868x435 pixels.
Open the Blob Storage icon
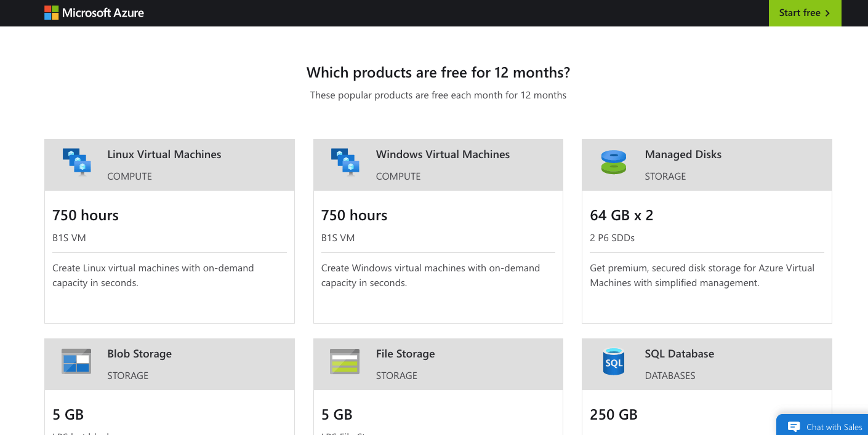pos(76,361)
